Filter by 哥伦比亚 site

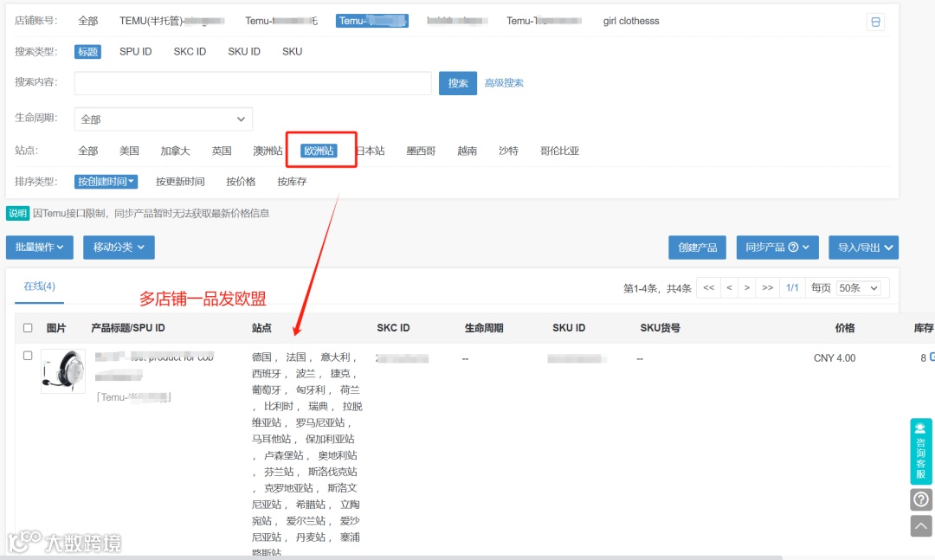coord(559,151)
